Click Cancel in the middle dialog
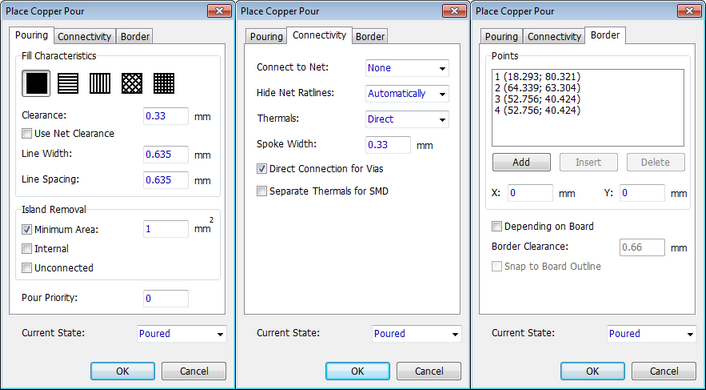This screenshot has height=390, width=706. (x=429, y=371)
